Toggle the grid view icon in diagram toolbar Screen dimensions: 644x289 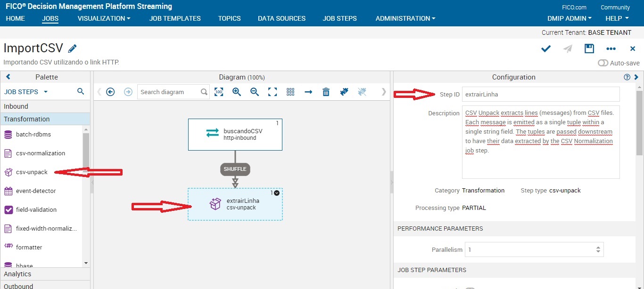pos(290,92)
